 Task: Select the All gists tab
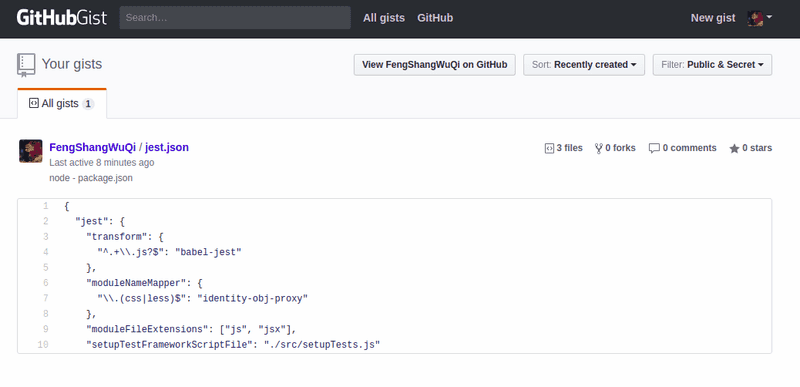62,104
